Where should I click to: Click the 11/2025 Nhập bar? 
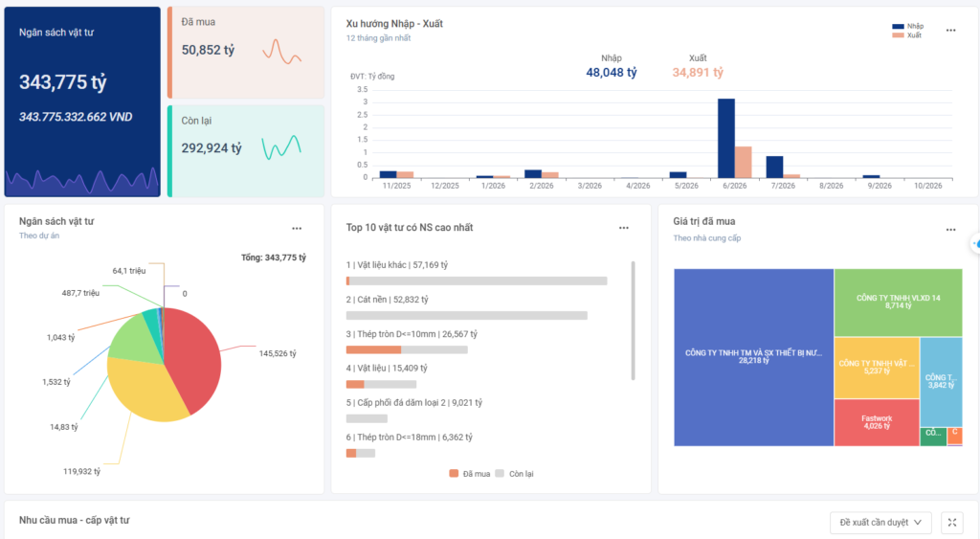click(x=389, y=174)
